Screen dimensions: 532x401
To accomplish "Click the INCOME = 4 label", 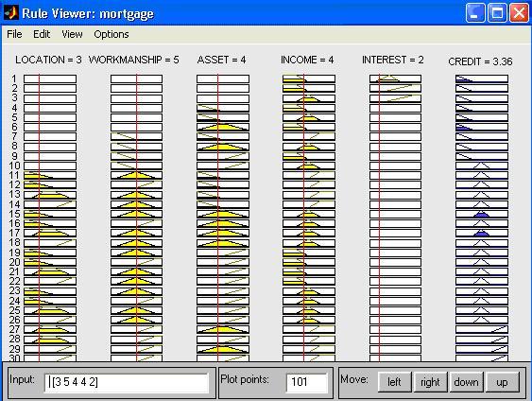I will [307, 60].
